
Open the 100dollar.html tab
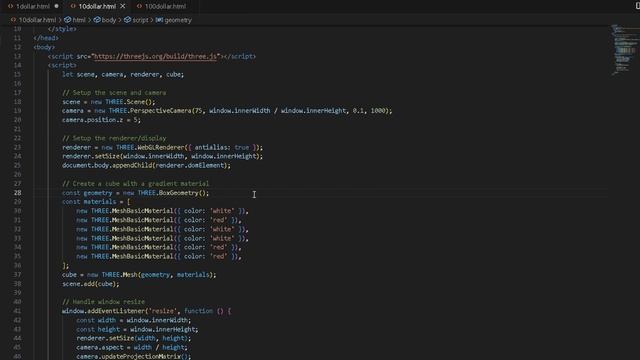click(165, 6)
